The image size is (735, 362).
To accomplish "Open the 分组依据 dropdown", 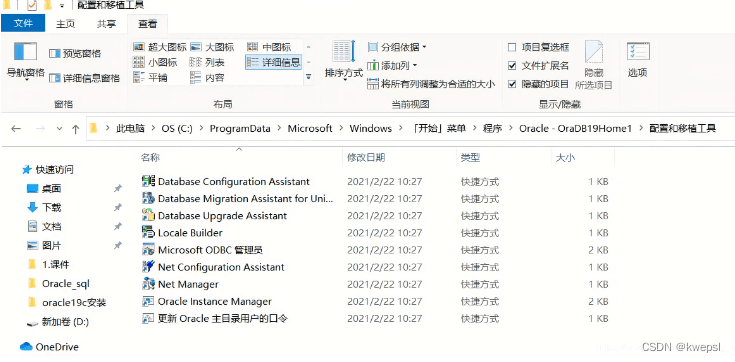I will pos(398,47).
